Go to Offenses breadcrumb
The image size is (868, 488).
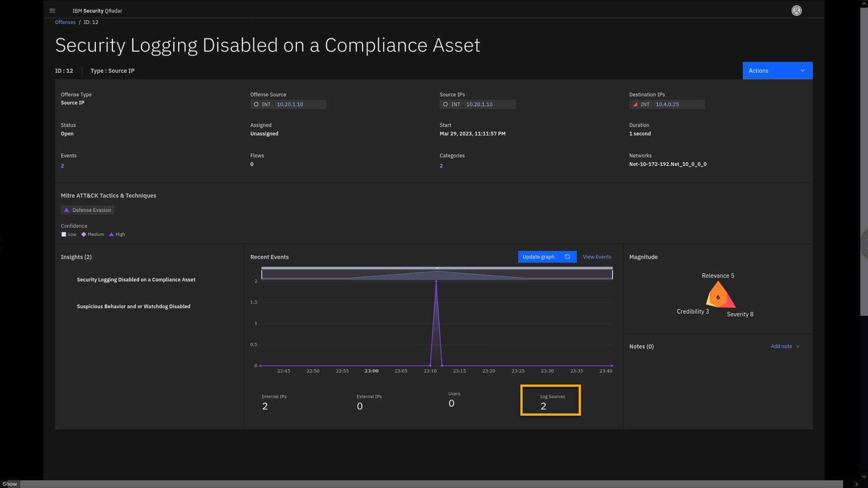click(x=65, y=22)
